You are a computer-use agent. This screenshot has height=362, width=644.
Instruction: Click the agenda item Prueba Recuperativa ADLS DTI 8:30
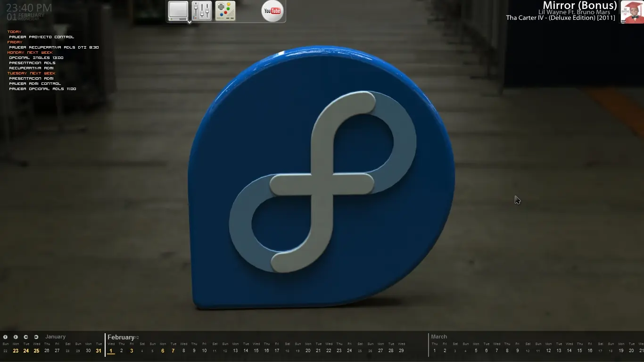[x=54, y=47]
